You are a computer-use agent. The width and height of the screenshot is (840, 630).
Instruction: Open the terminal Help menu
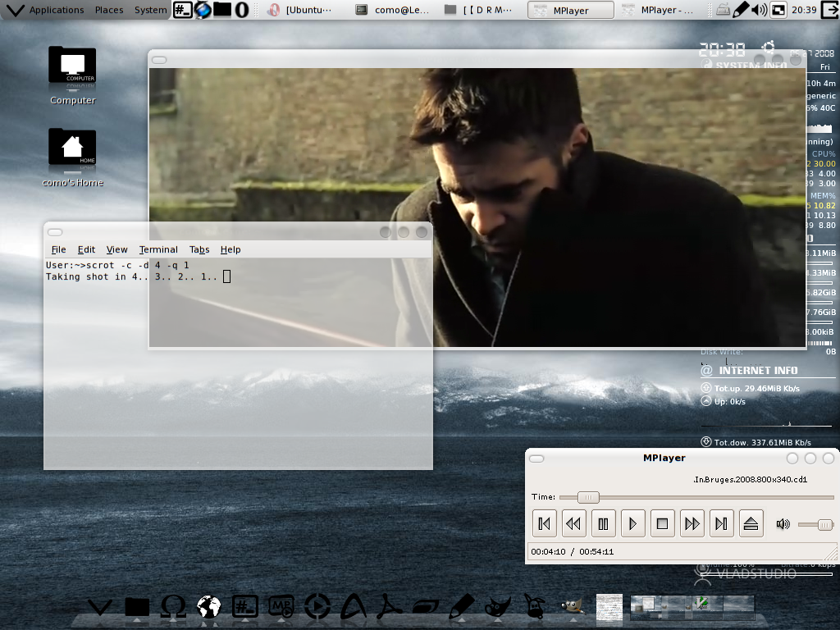coord(231,249)
